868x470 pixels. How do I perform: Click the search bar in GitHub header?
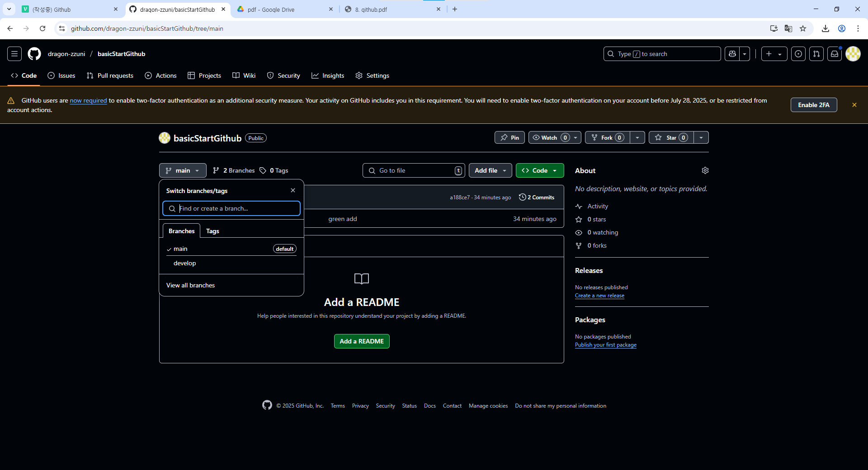[x=662, y=54]
